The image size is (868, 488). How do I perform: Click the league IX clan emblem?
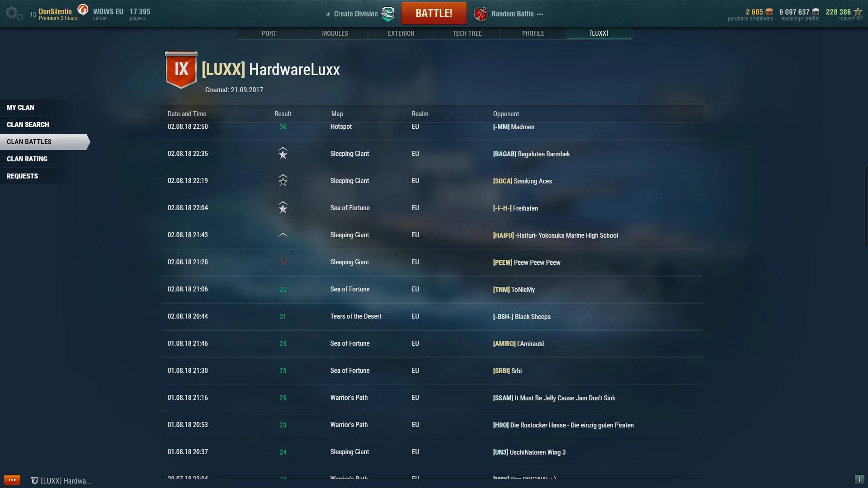point(181,70)
